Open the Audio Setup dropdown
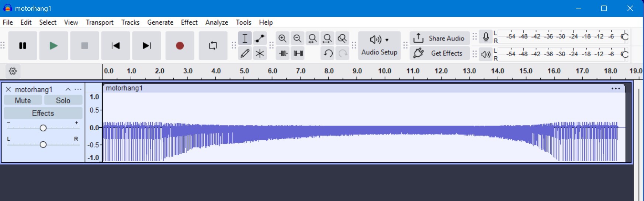The width and height of the screenshot is (644, 201). (379, 46)
